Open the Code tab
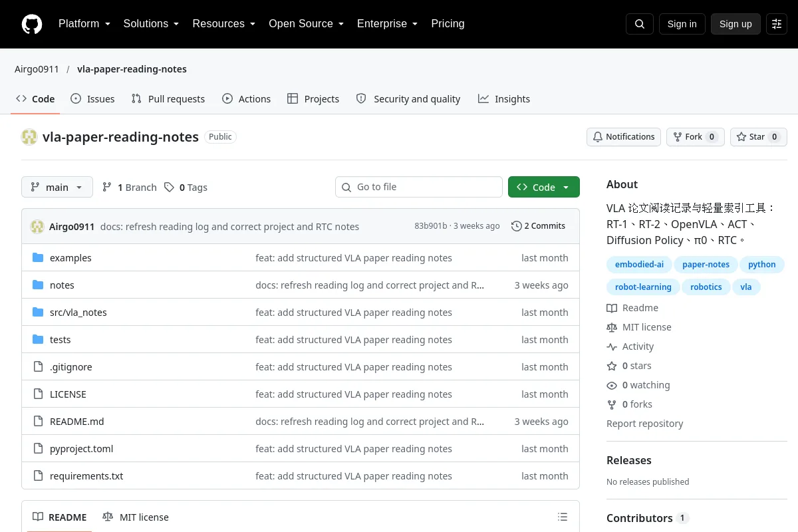This screenshot has width=798, height=532. click(35, 99)
